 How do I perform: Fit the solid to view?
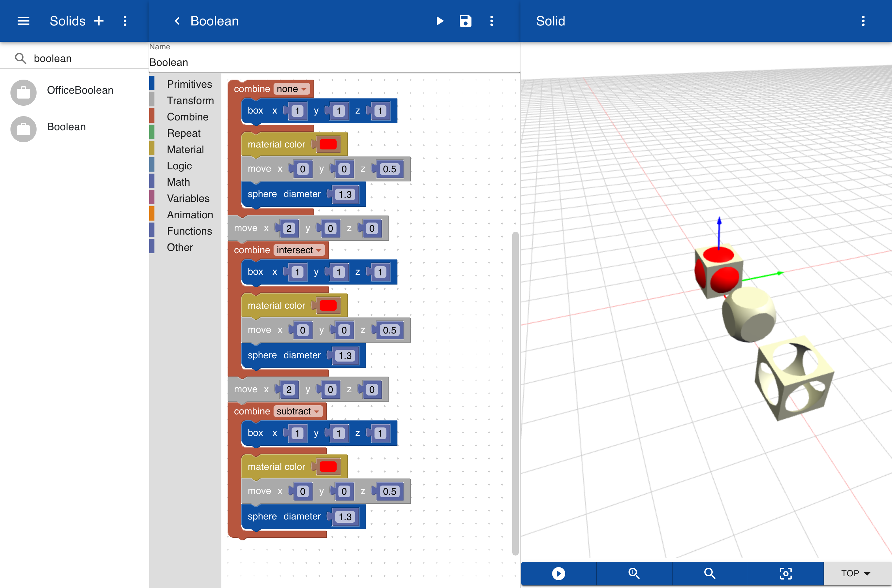[x=786, y=573]
